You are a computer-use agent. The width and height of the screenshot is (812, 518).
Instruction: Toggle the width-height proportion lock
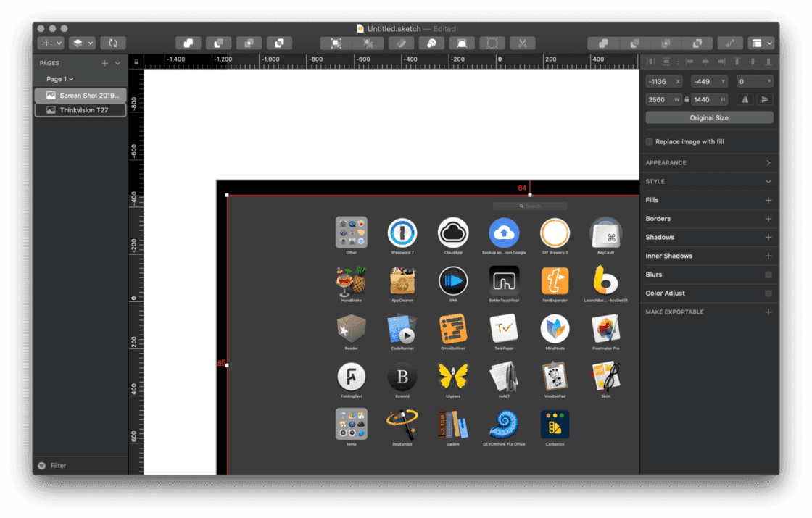pos(687,99)
